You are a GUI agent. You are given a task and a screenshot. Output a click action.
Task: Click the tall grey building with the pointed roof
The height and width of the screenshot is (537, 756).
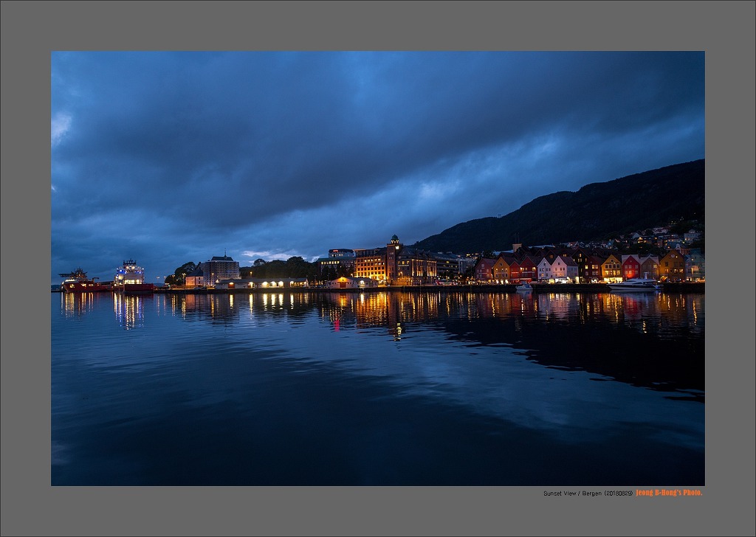pos(220,268)
